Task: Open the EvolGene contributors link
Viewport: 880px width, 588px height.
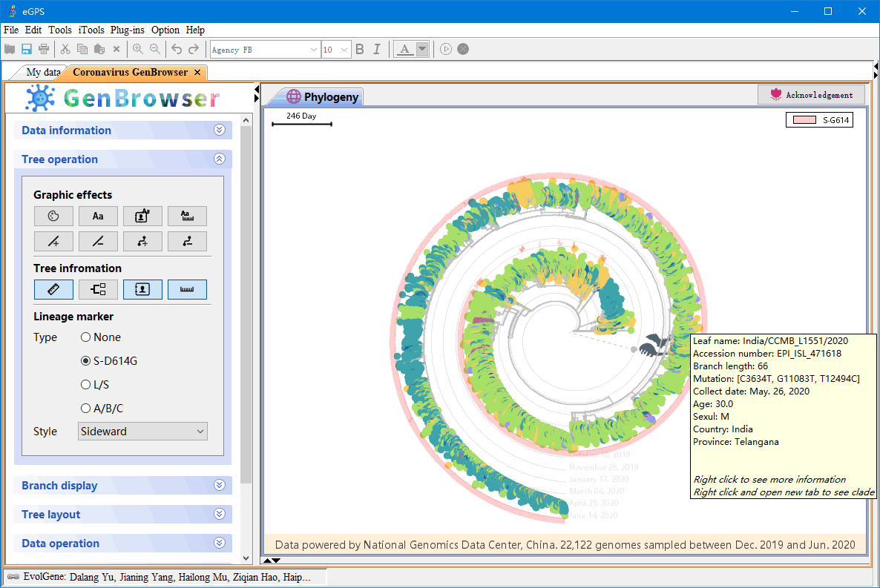Action: coord(163,576)
